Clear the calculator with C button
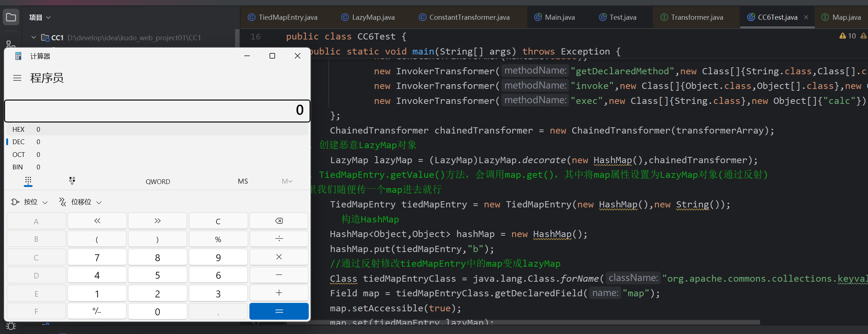 pos(218,221)
